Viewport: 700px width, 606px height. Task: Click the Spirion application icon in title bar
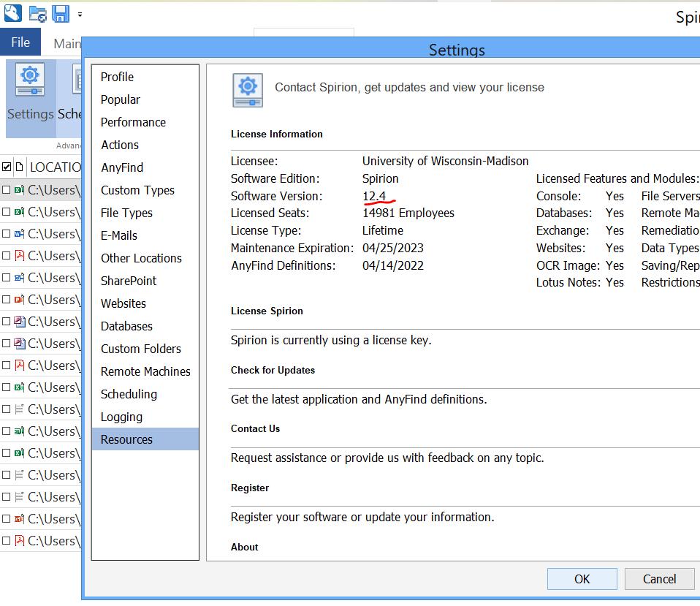tap(12, 13)
